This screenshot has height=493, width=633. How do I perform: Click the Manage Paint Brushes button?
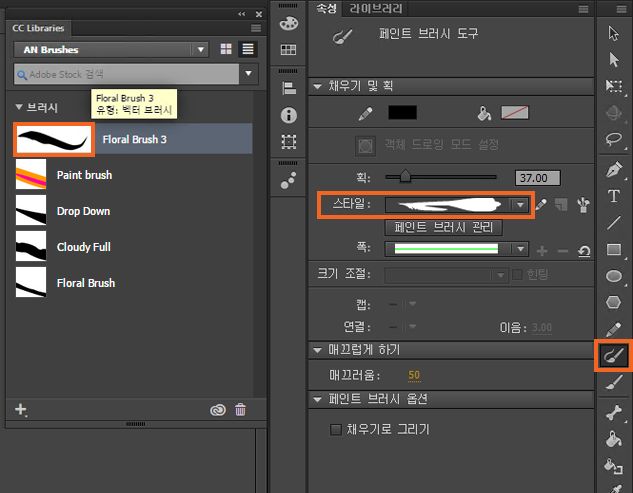pyautogui.click(x=443, y=227)
